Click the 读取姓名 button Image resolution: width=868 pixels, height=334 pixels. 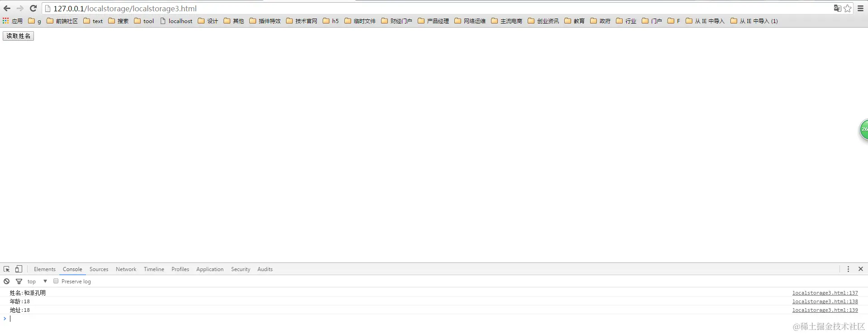18,36
